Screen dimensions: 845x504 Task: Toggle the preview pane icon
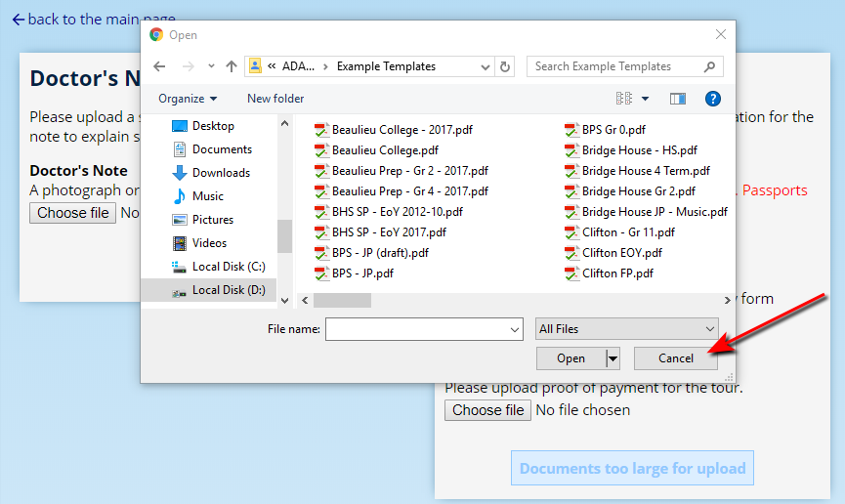pyautogui.click(x=677, y=99)
